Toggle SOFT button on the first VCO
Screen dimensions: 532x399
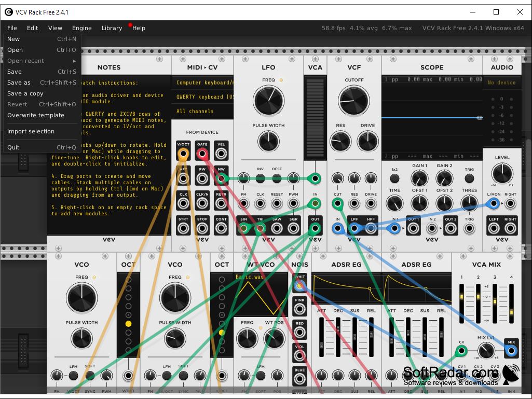(x=90, y=376)
